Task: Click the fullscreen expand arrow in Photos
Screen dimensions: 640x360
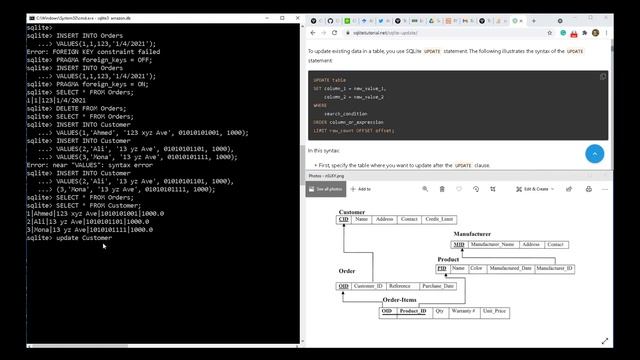Action: [604, 341]
